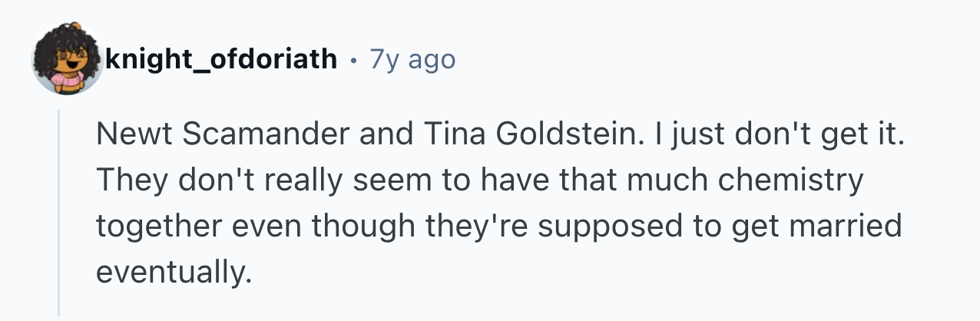Click the dot separator before the timestamp
Screen dimensions: 980x321
tap(352, 59)
